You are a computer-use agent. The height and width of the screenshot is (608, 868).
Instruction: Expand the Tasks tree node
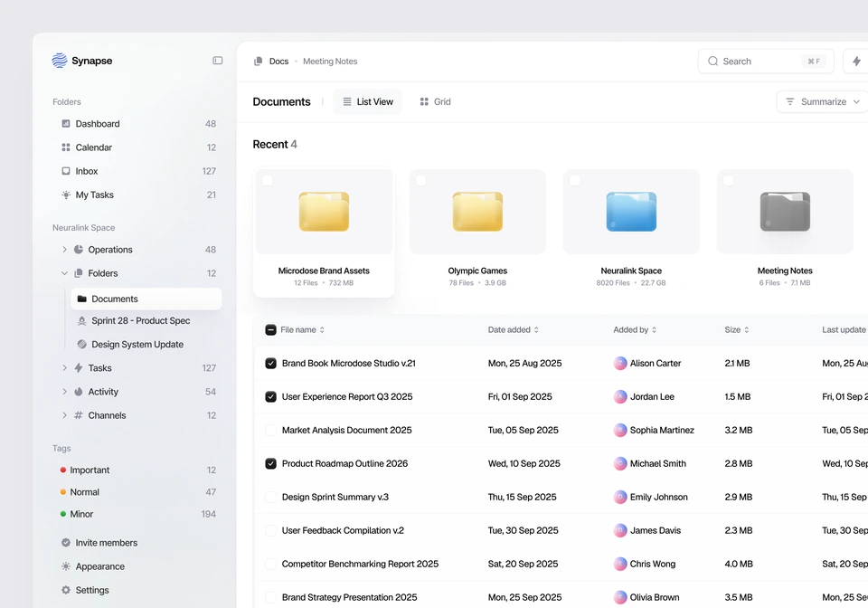(64, 367)
